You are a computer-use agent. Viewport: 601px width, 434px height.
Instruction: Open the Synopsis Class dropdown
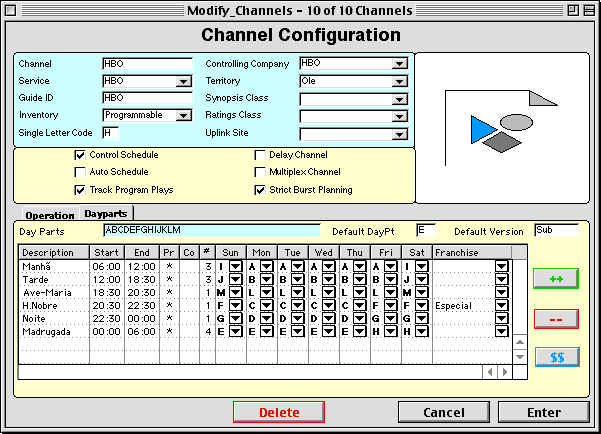[x=399, y=99]
